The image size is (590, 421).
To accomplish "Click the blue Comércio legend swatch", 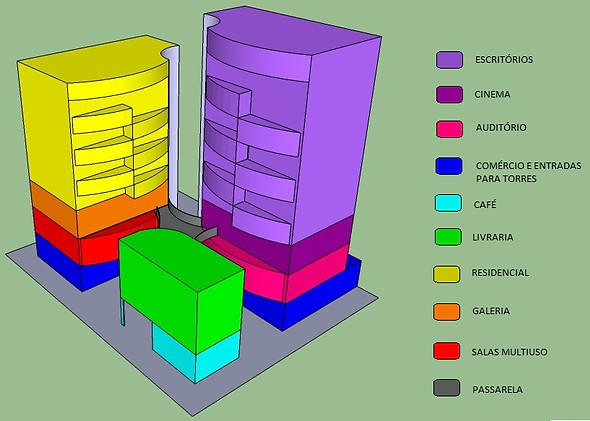I will click(x=449, y=166).
